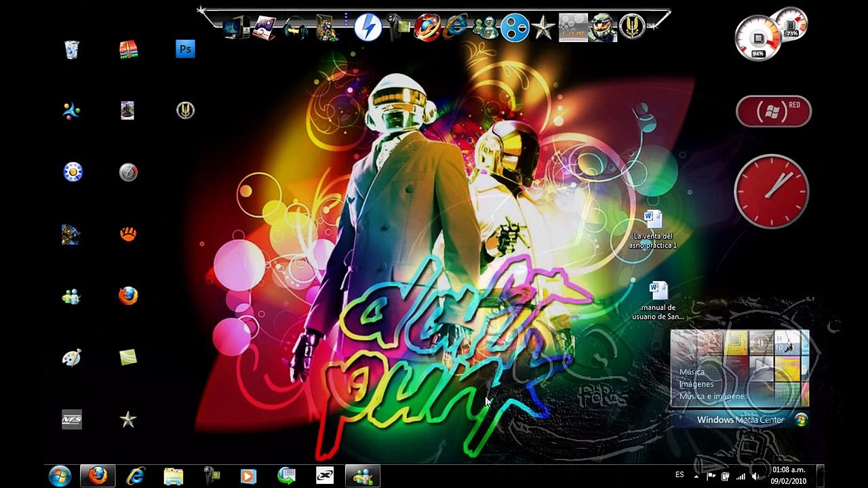The width and height of the screenshot is (868, 488).
Task: Click the Windows Start button
Action: click(x=60, y=476)
